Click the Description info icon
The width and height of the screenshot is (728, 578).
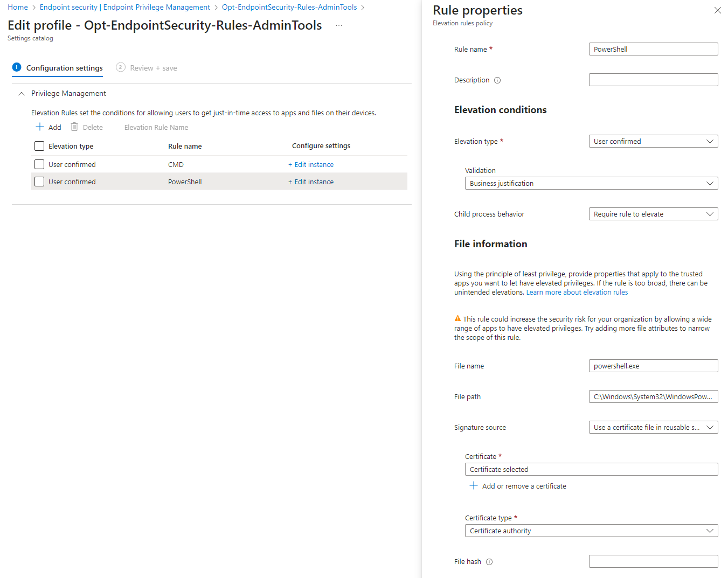(496, 80)
